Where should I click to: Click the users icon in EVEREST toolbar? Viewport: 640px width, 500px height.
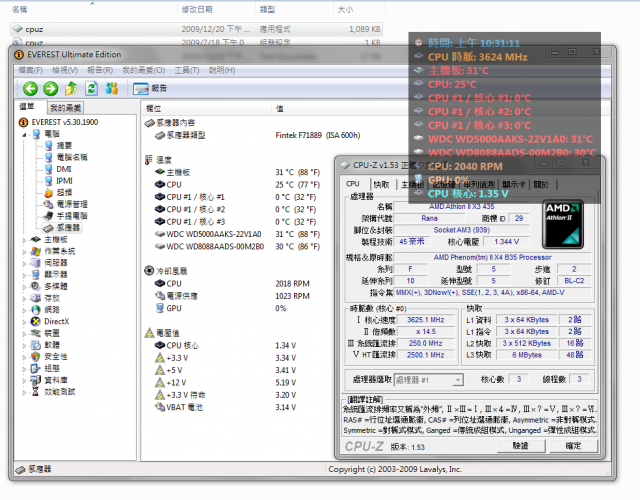tap(111, 88)
